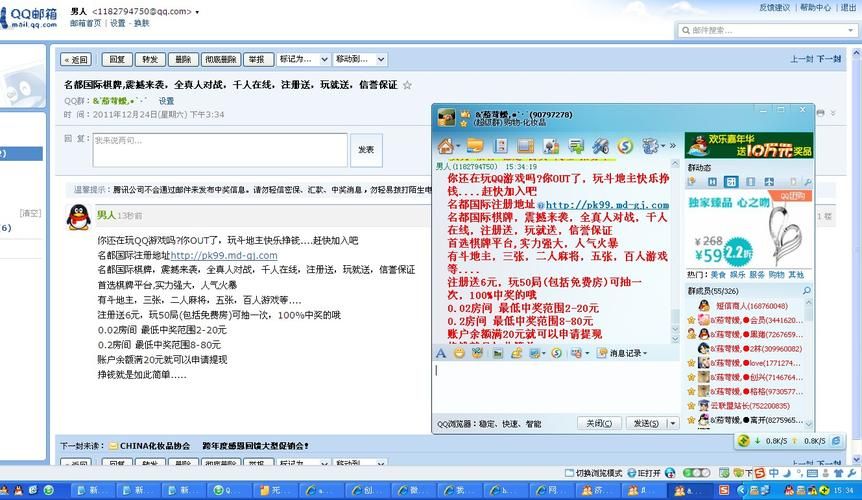Open the home icon dropdown arrow in chat toolbar
This screenshot has height=500, width=862.
tap(457, 147)
